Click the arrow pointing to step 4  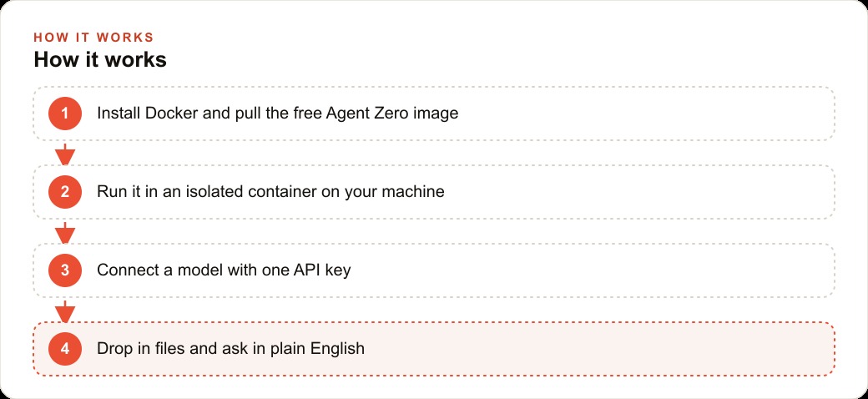tap(65, 311)
